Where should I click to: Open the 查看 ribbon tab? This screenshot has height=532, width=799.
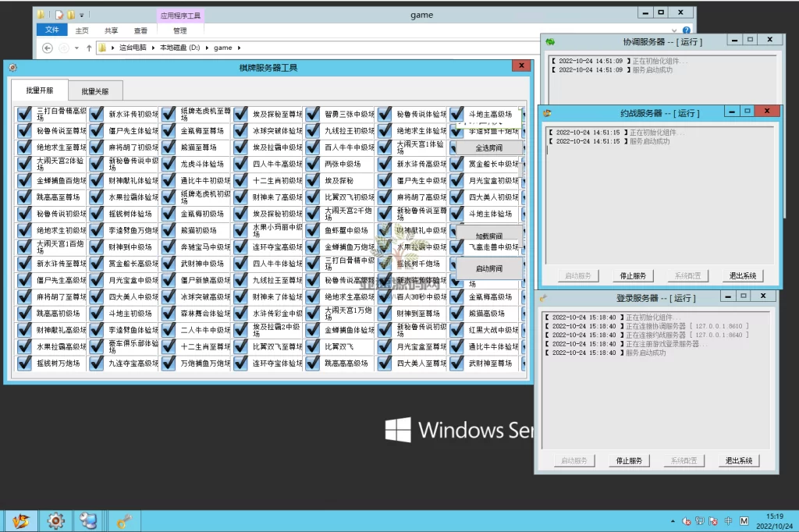coord(140,30)
